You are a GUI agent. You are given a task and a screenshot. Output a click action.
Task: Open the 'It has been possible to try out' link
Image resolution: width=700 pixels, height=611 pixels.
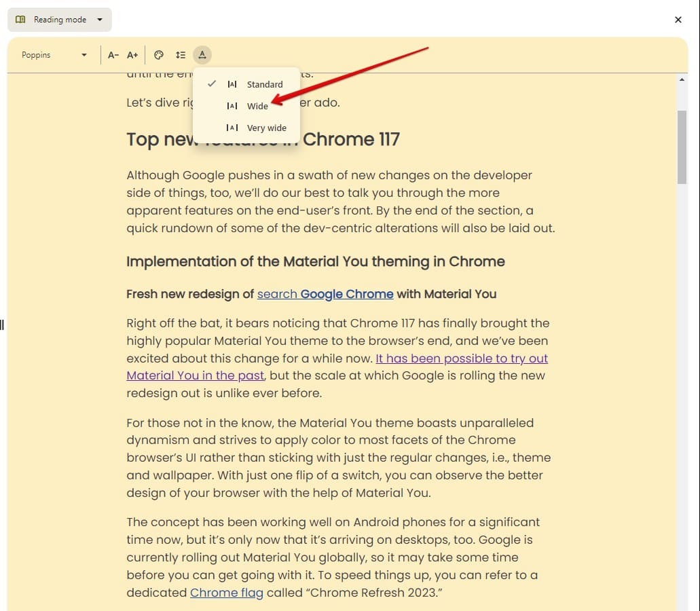(x=462, y=358)
